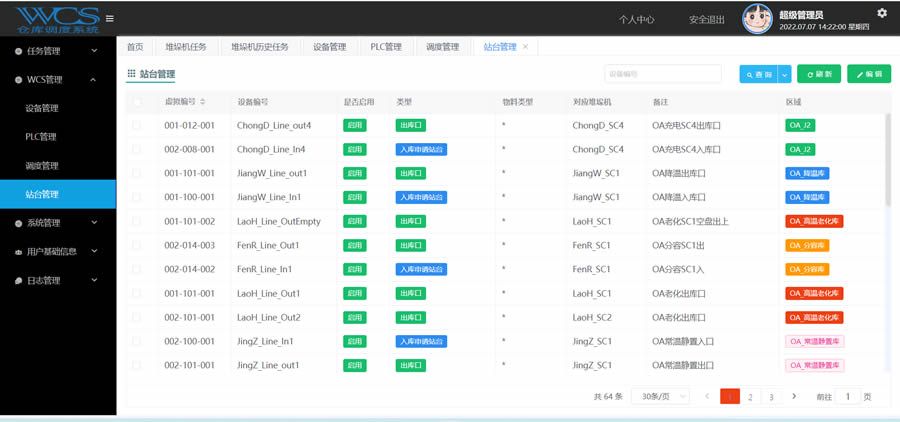Click the green 刷新 refresh button
Screen dimensions: 900x422
pos(818,74)
